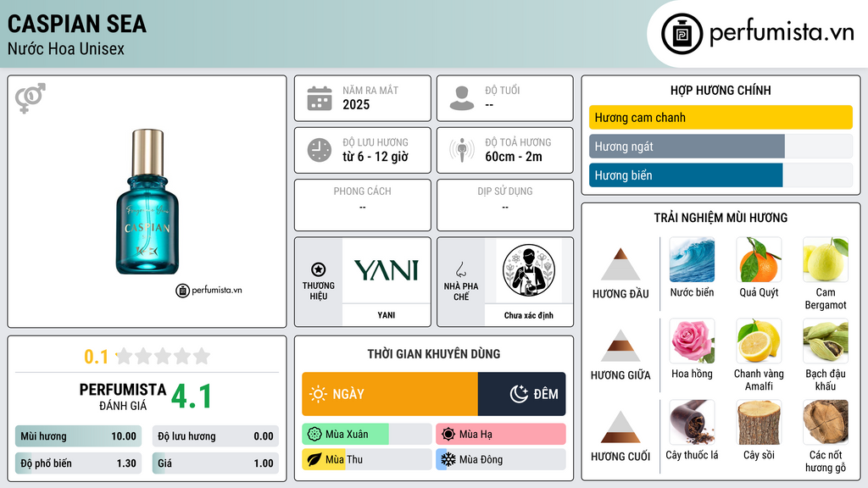Click the YANI brand name caption
This screenshot has width=868, height=488.
pyautogui.click(x=387, y=315)
